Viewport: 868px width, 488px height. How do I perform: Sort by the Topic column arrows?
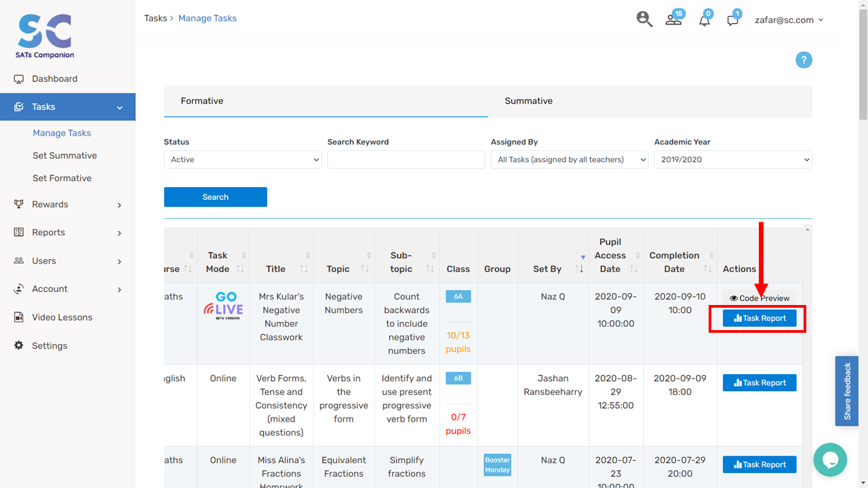point(365,269)
